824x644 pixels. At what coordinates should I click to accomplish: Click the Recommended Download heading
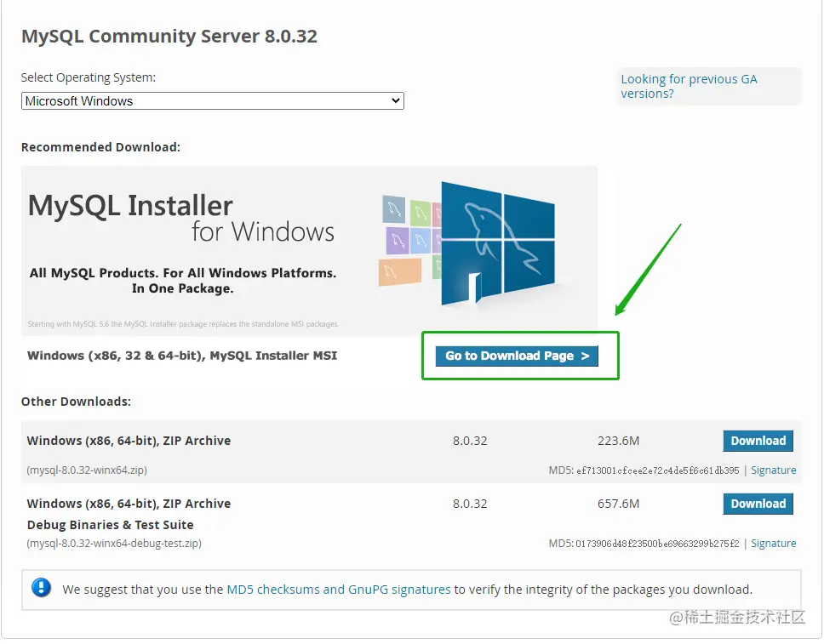pos(100,147)
